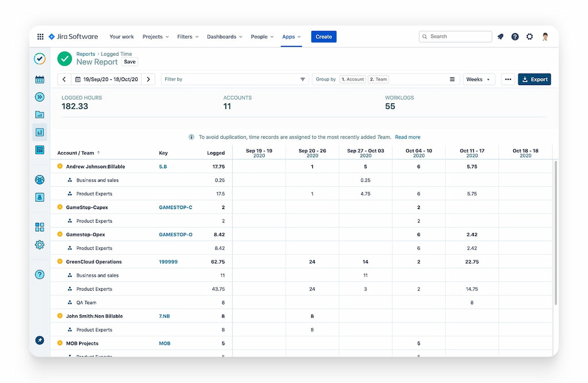The width and height of the screenshot is (588, 383).
Task: Open the Weeks period dropdown
Action: (x=478, y=79)
